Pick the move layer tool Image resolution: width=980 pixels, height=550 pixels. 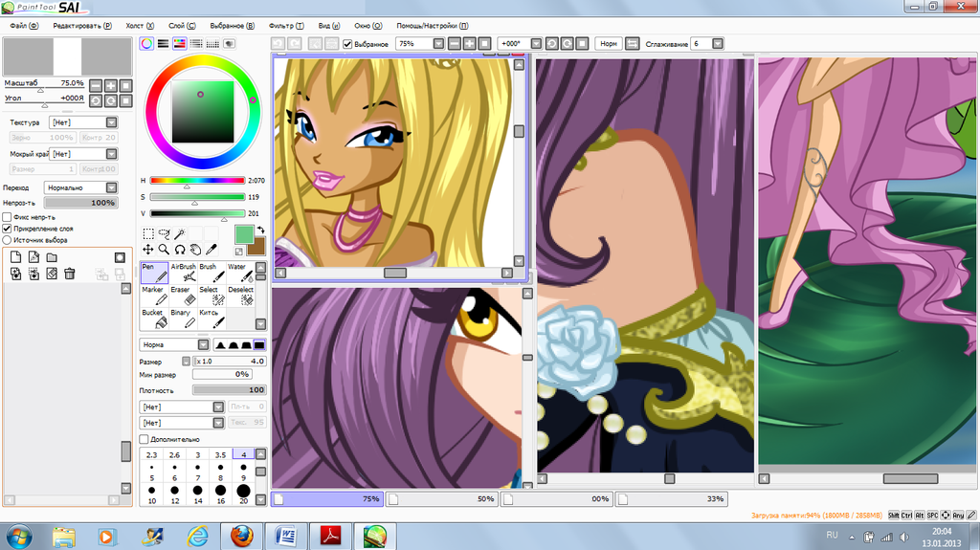pyautogui.click(x=148, y=250)
